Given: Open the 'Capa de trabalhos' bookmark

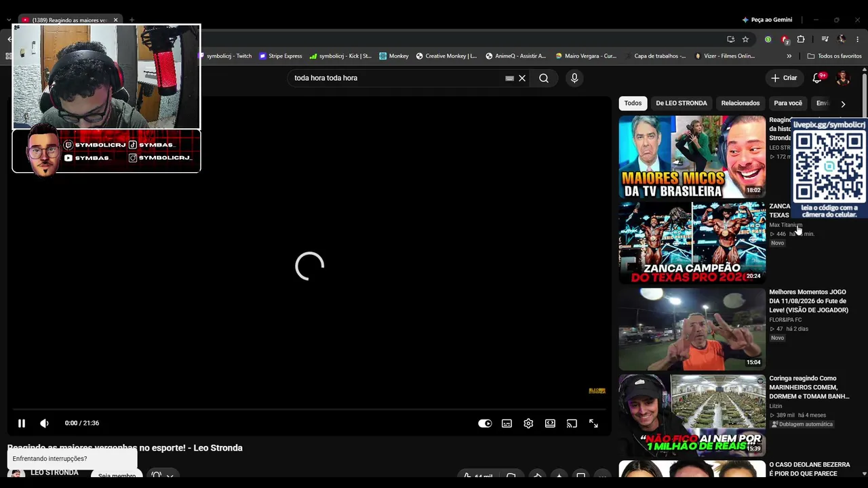Looking at the screenshot, I should (655, 56).
